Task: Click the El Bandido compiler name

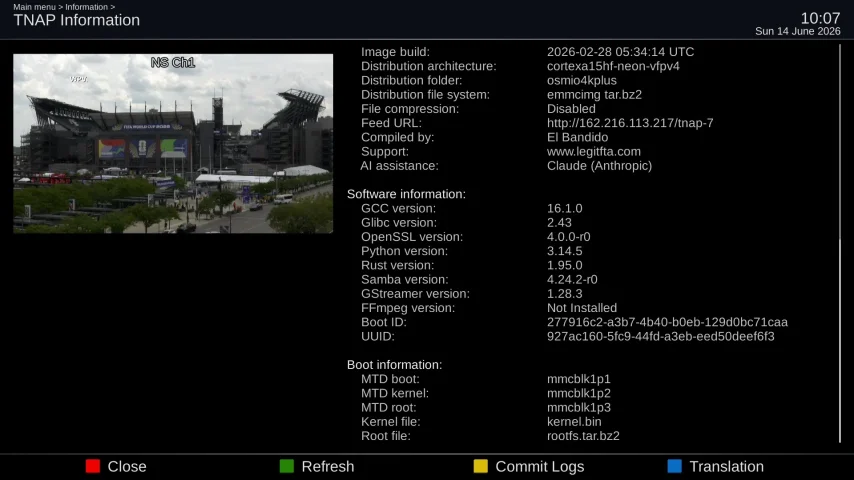Action: (x=577, y=137)
